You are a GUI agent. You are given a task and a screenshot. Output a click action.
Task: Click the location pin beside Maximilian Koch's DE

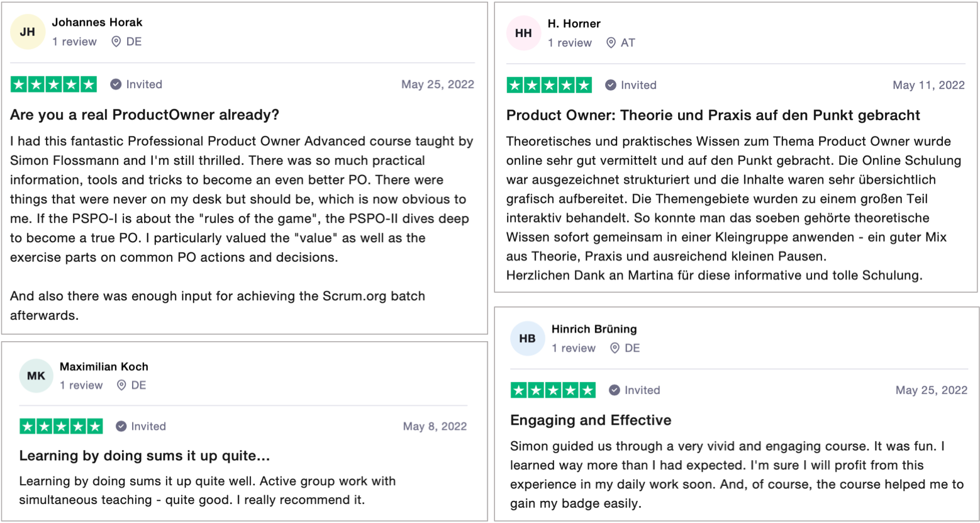(121, 385)
